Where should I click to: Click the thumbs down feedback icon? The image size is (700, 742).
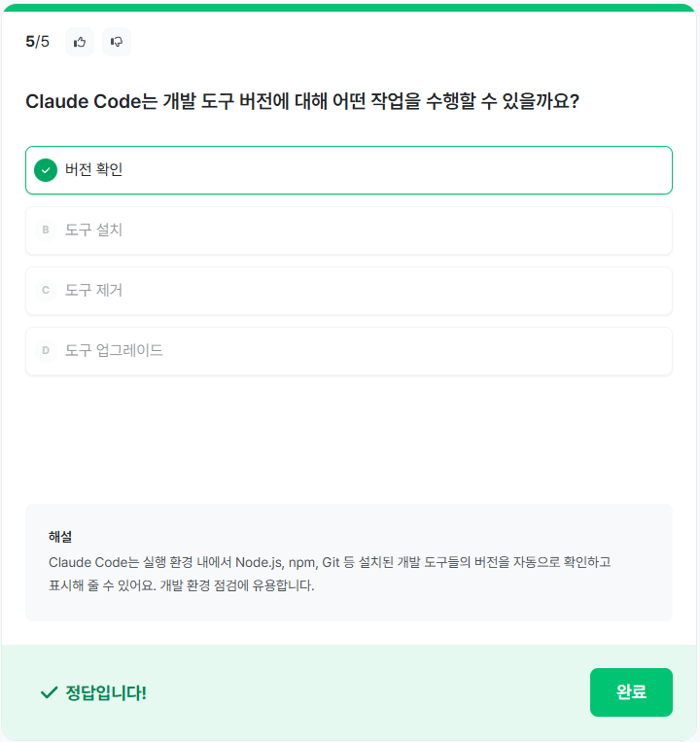click(117, 42)
